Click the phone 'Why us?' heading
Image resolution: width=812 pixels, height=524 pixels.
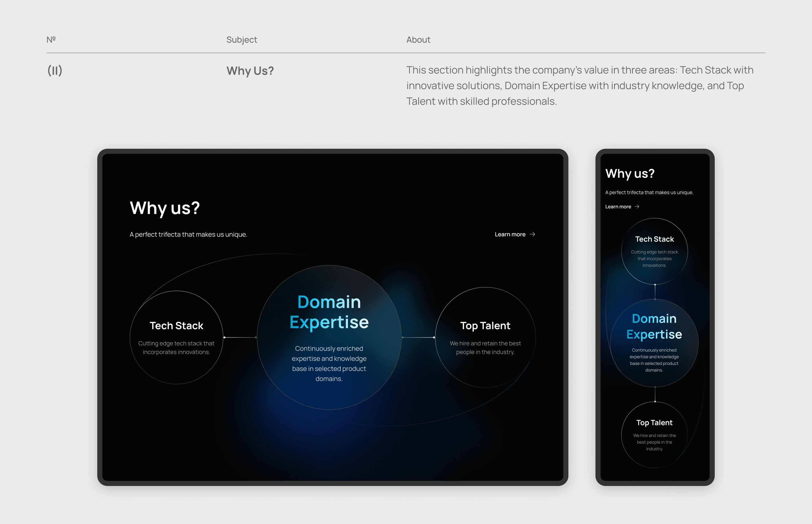pyautogui.click(x=630, y=174)
